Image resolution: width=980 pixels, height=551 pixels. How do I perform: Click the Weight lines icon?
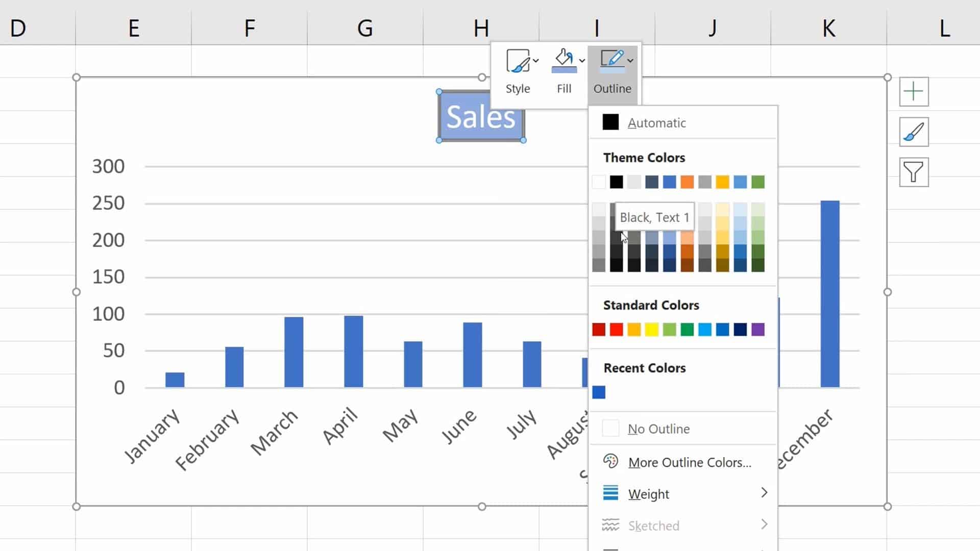(610, 493)
